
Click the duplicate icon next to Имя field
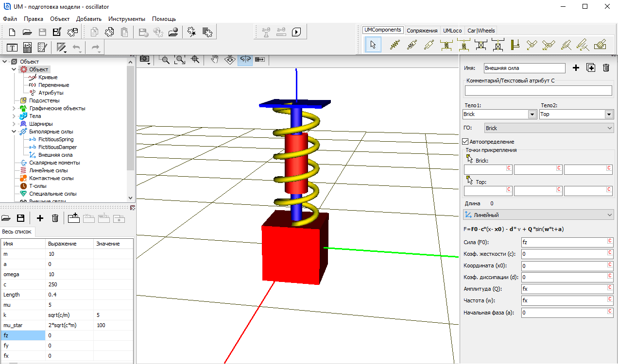click(591, 68)
